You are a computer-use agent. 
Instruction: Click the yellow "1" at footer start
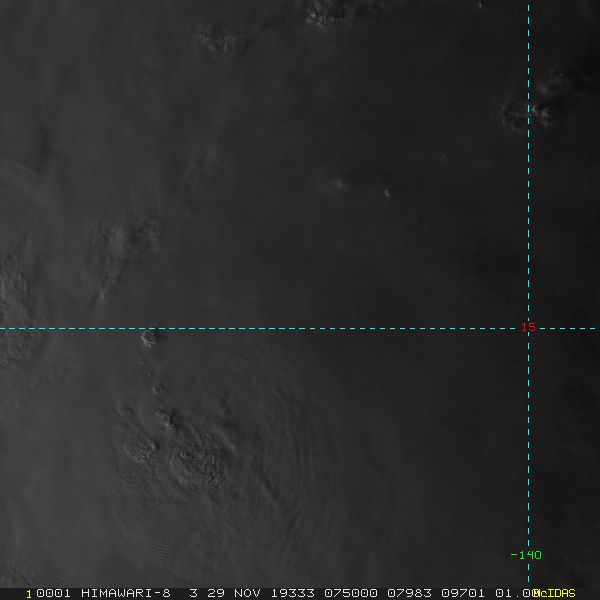point(29,594)
